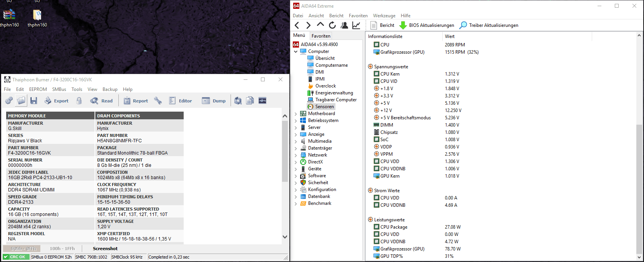Expand the DirectX tree node
The width and height of the screenshot is (644, 262).
pyautogui.click(x=295, y=162)
